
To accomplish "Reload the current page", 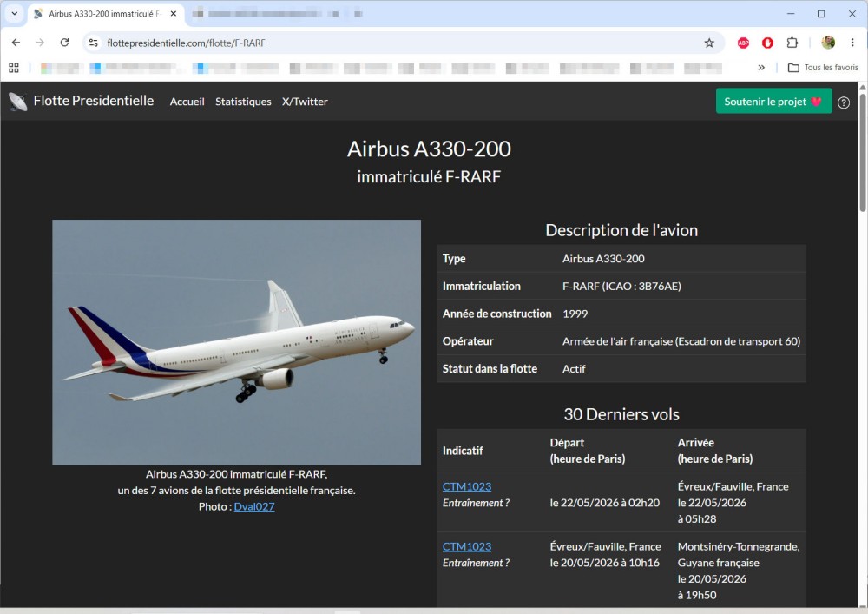I will [x=65, y=43].
